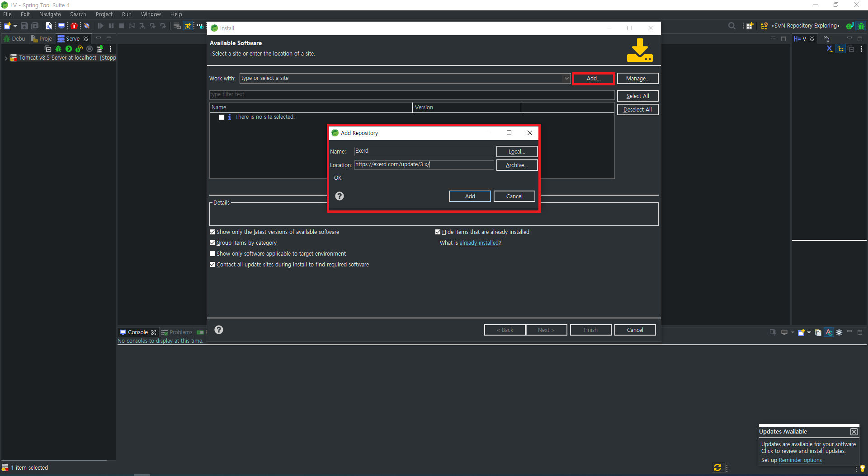Open the already installed link
Viewport: 868px width, 476px height.
click(x=479, y=243)
